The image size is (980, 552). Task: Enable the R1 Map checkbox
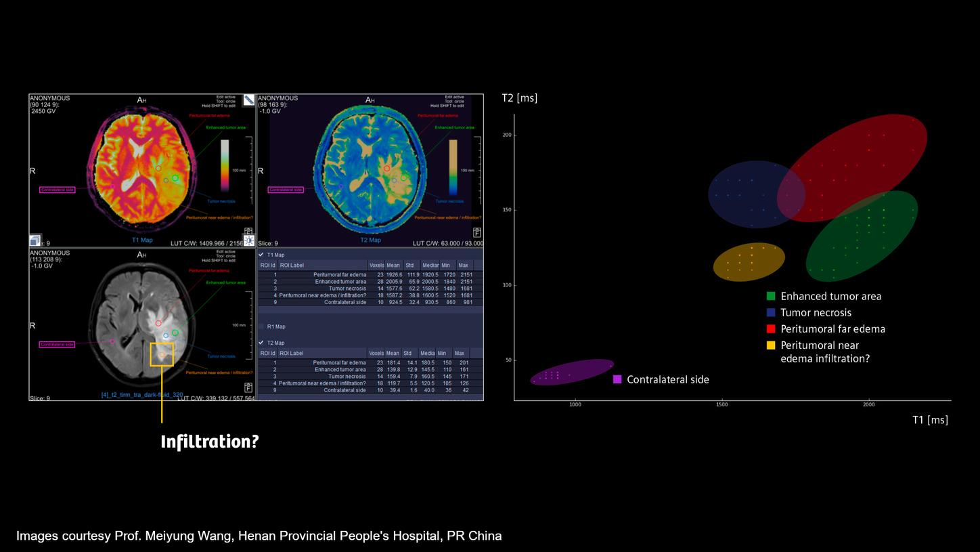click(261, 326)
